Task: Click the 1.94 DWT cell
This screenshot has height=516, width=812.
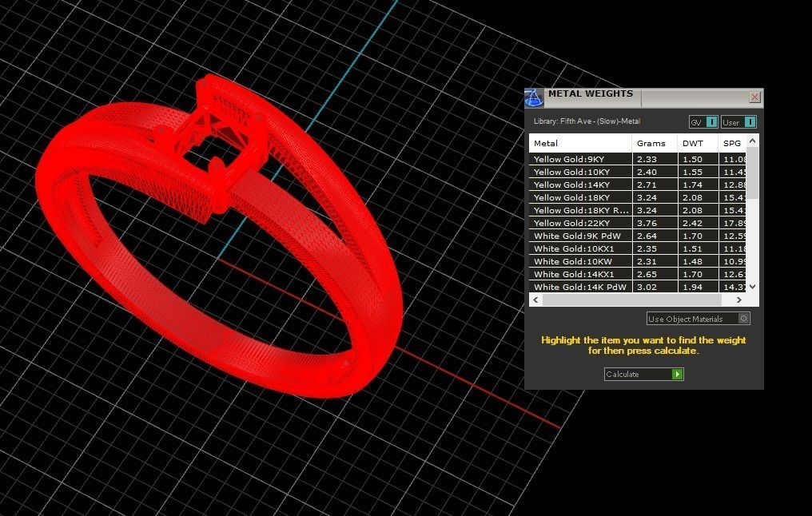Action: point(698,287)
